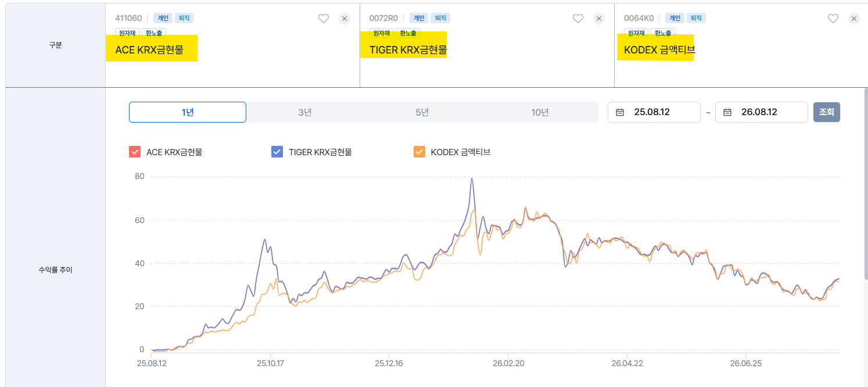Click 환노출 tag on ACE KRX금현물
Screen dimensions: 868x387
point(154,33)
